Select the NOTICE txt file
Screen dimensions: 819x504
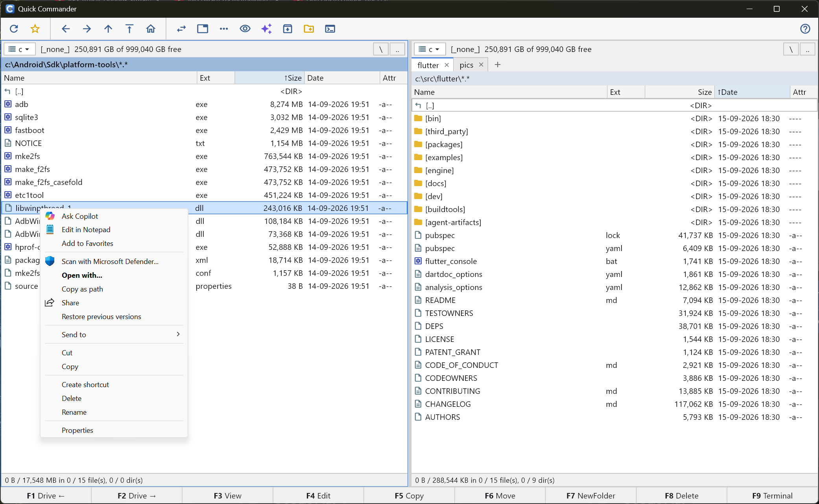[x=205, y=143]
